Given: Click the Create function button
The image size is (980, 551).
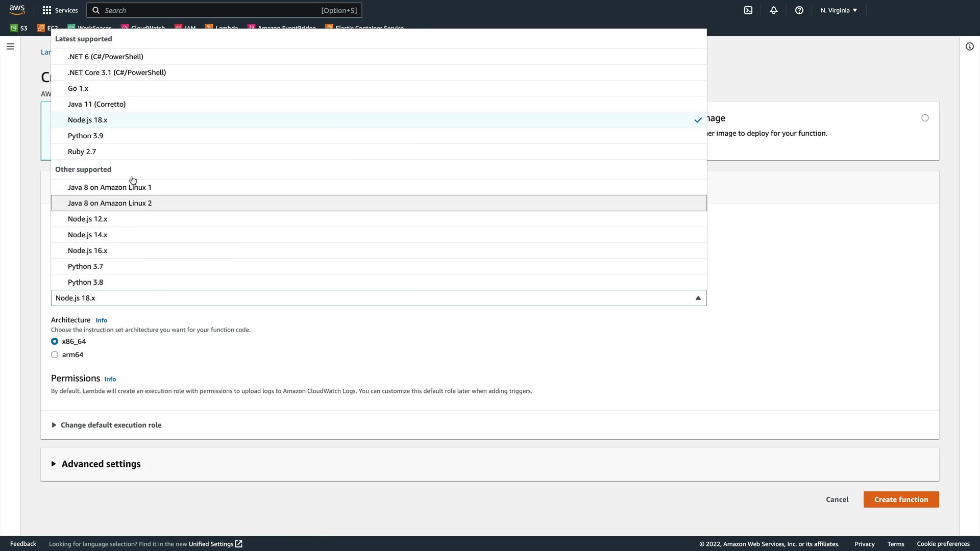Looking at the screenshot, I should pyautogui.click(x=901, y=499).
